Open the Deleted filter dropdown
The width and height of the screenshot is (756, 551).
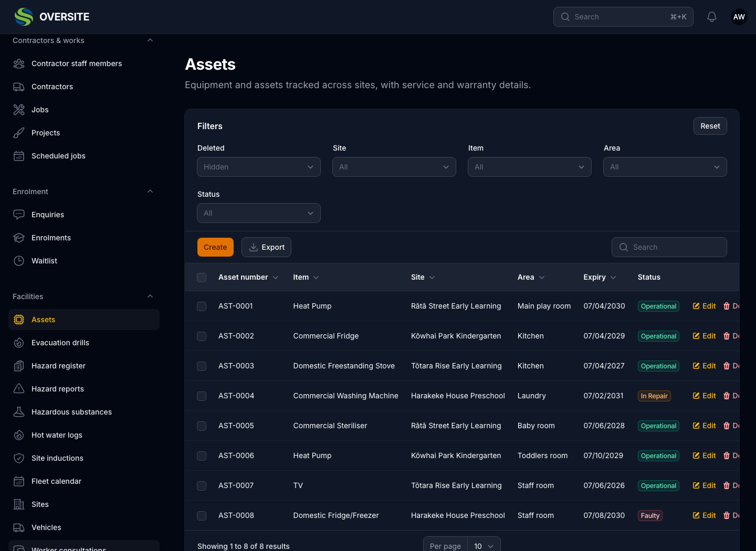tap(259, 167)
